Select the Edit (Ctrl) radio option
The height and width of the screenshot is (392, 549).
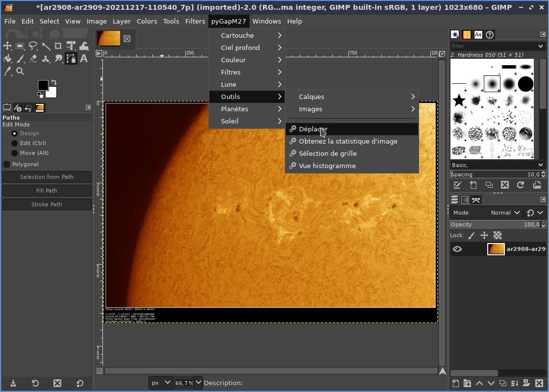[15, 143]
